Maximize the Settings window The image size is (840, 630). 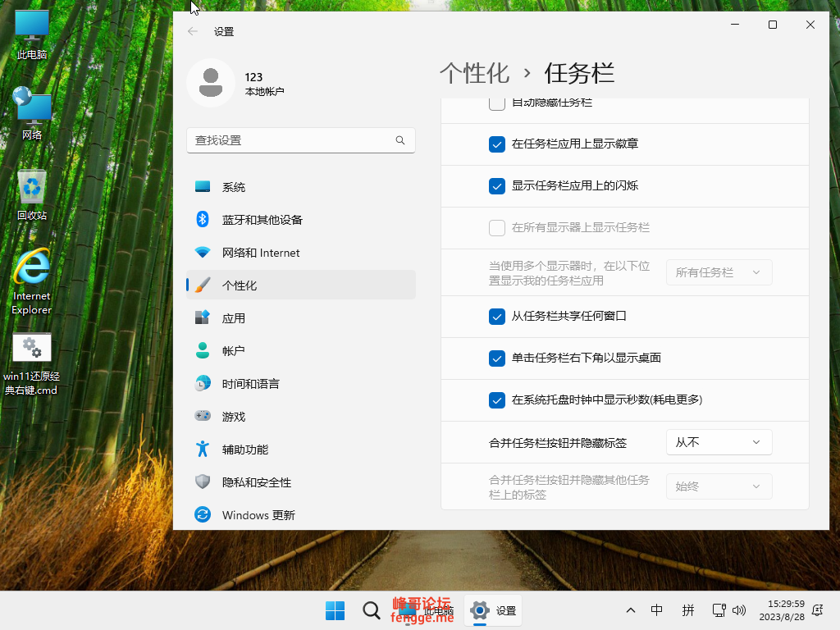773,25
